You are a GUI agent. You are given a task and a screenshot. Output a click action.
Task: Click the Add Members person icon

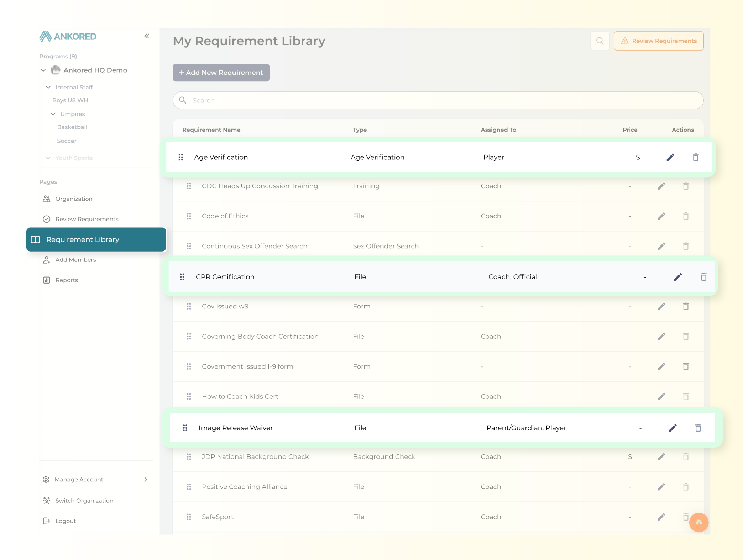point(47,260)
